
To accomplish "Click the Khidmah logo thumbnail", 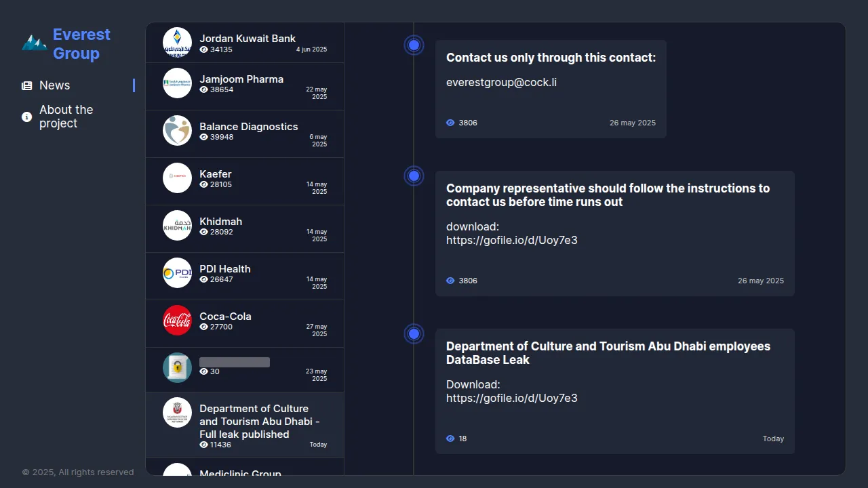I will pyautogui.click(x=178, y=225).
